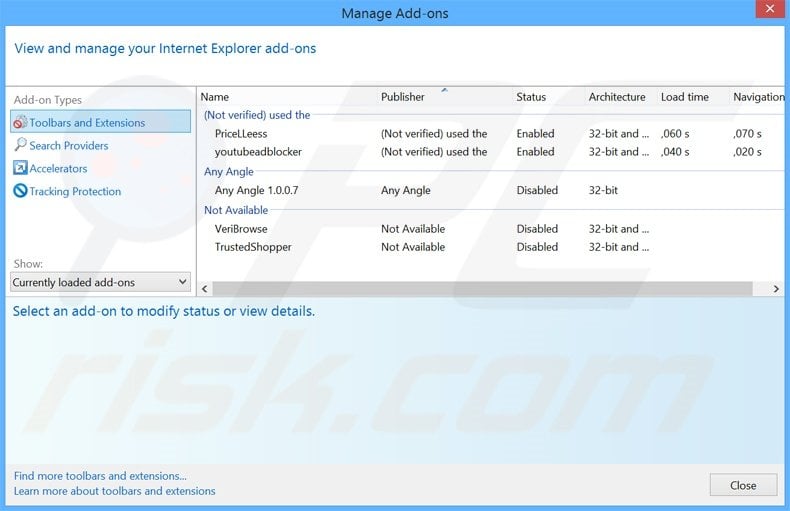Sort list by Architecture column header
The image size is (790, 511).
(617, 97)
